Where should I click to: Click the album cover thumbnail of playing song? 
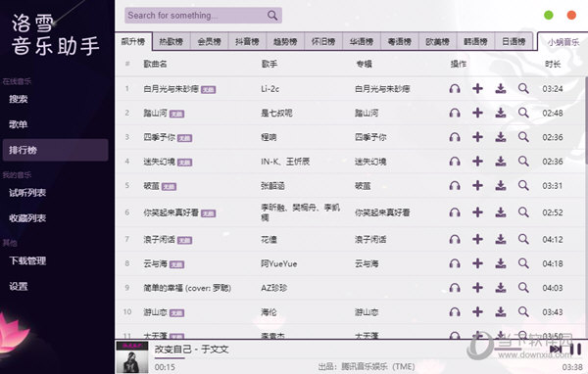coord(132,357)
